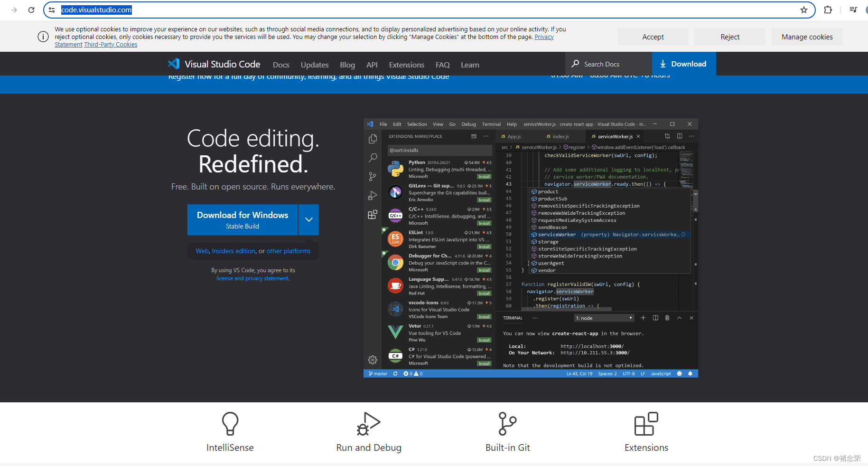The width and height of the screenshot is (868, 466).
Task: Click the browser reload icon
Action: tap(31, 10)
